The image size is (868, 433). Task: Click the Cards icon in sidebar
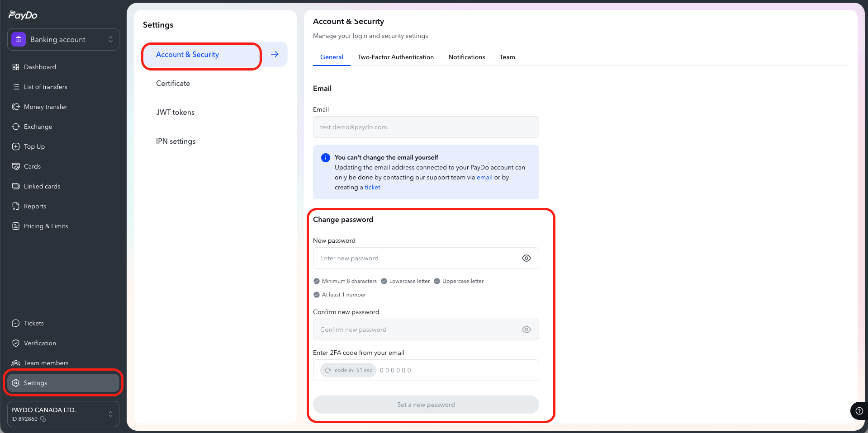[x=16, y=166]
